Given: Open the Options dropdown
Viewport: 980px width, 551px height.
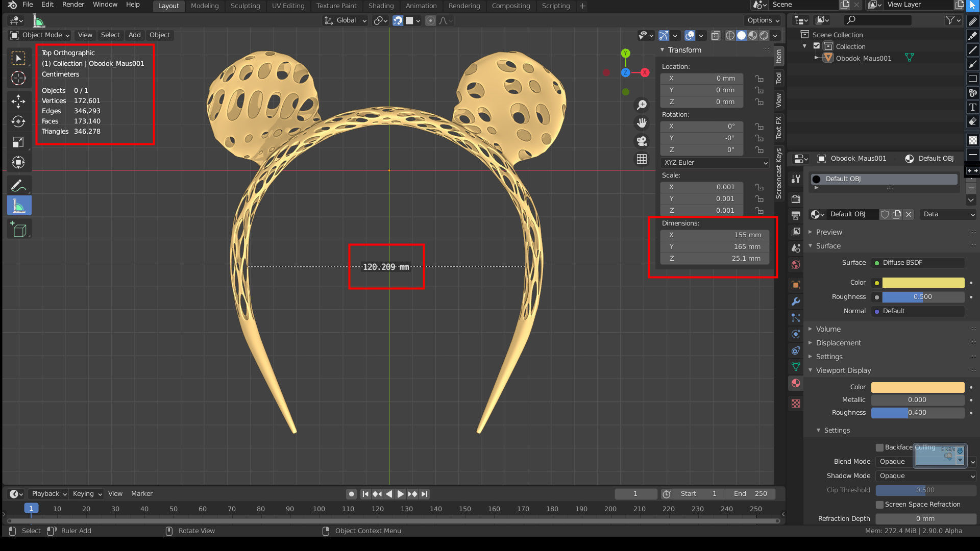Looking at the screenshot, I should pyautogui.click(x=763, y=20).
